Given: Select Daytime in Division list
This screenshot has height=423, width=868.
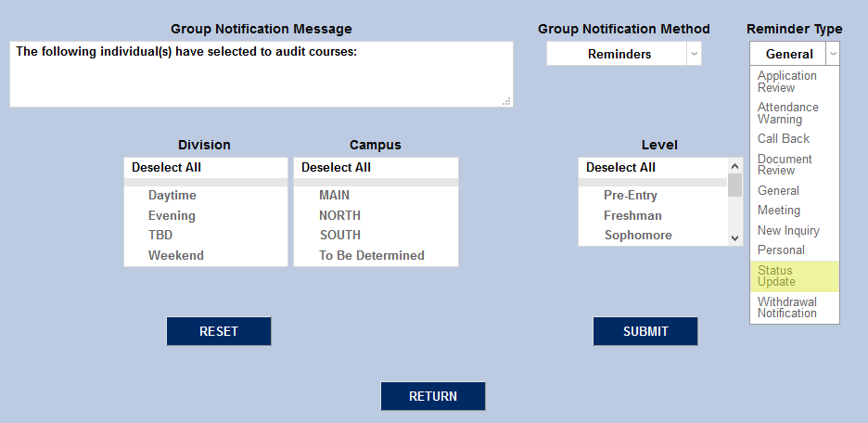Looking at the screenshot, I should click(x=172, y=196).
